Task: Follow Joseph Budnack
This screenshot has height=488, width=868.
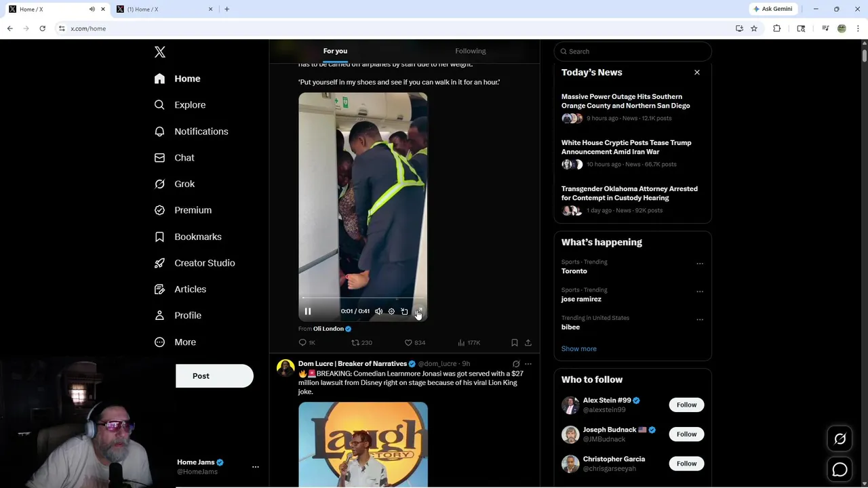Action: [686, 434]
